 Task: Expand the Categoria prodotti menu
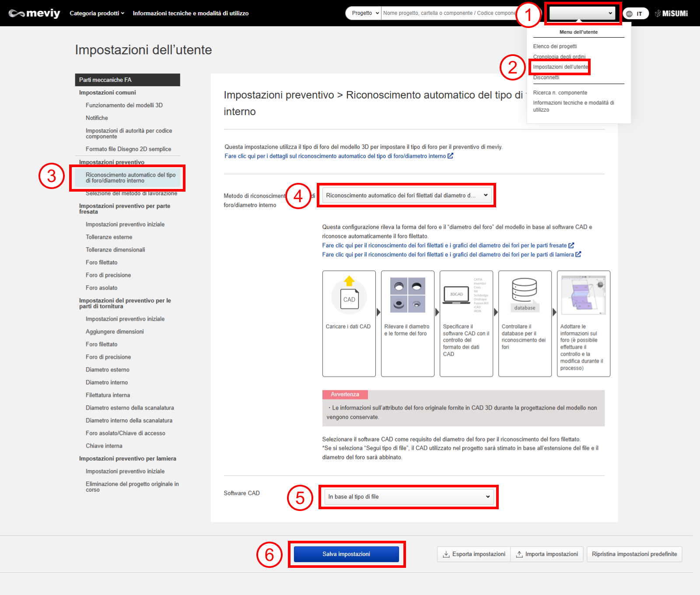click(97, 13)
